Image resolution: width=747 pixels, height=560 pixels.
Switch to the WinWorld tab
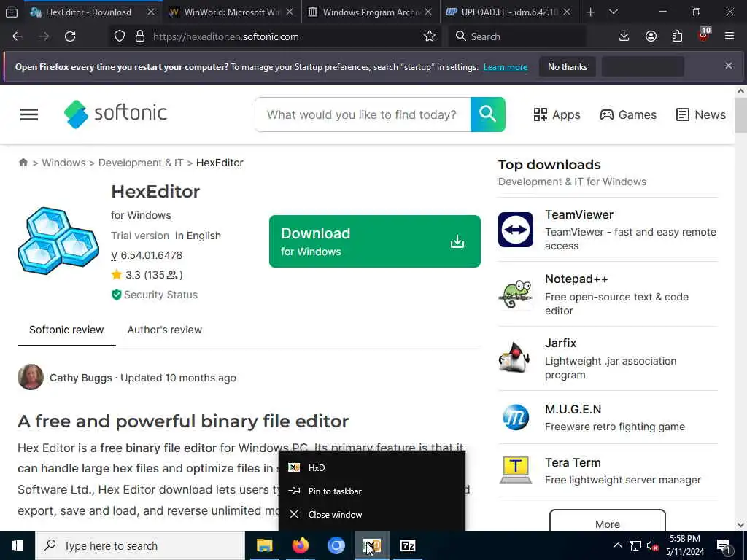232,12
